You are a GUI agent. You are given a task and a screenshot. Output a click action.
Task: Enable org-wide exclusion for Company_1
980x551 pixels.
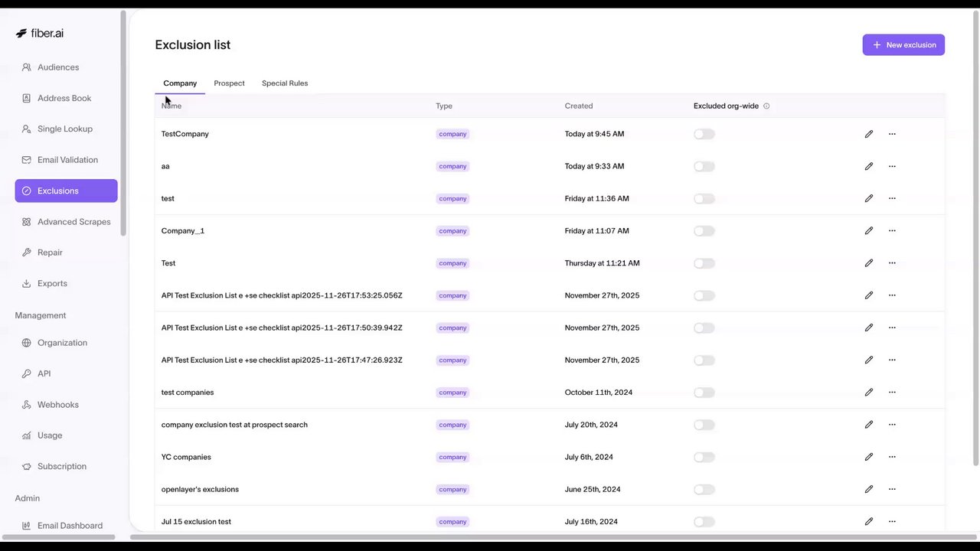point(704,231)
